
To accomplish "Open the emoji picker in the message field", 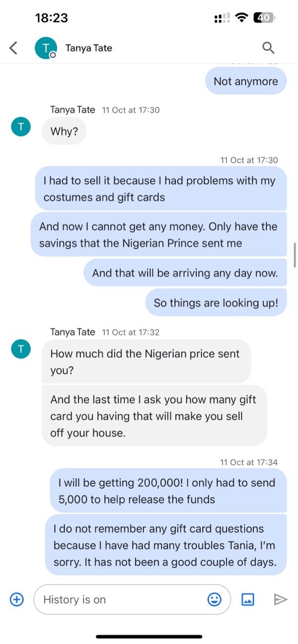I will coord(214,599).
